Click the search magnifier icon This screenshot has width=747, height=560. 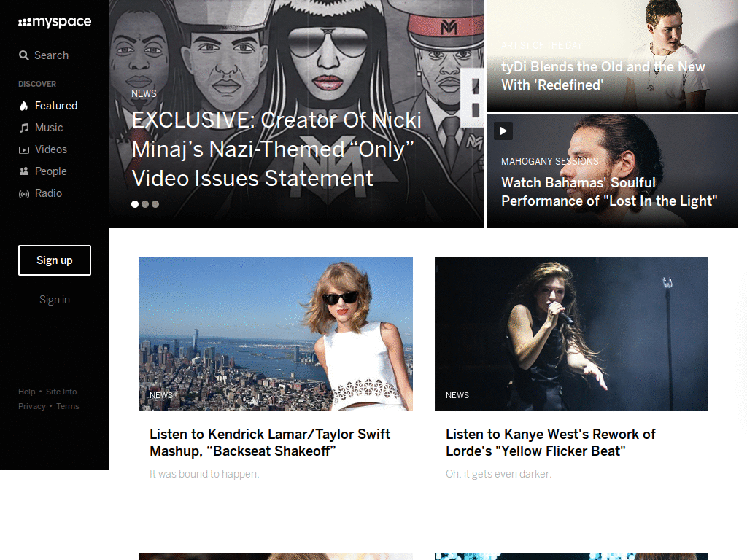click(23, 55)
